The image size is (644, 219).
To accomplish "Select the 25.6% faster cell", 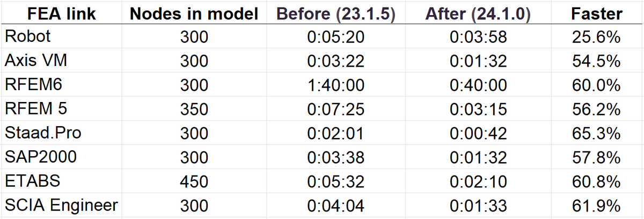I will [596, 38].
